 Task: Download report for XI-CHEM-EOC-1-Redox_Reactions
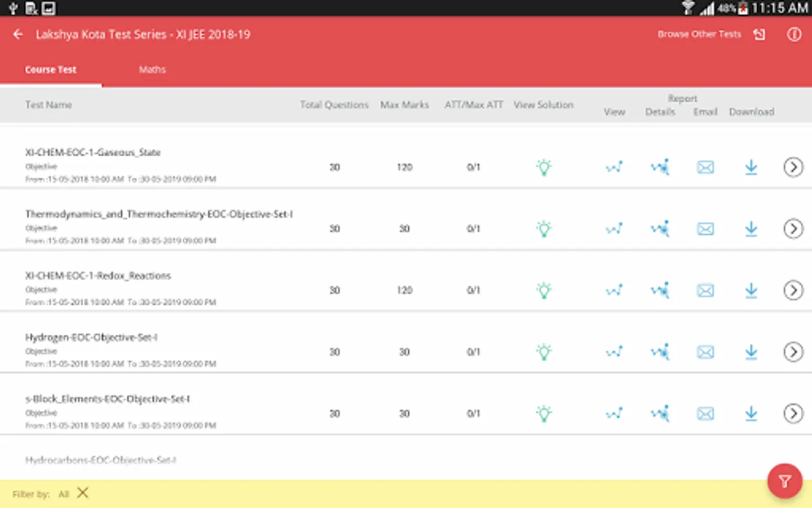751,290
